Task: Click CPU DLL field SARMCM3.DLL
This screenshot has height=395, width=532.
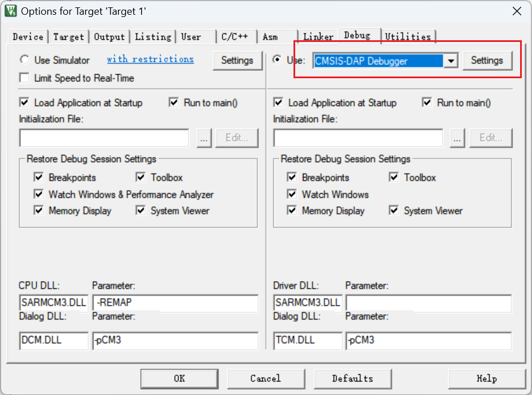Action: [54, 303]
